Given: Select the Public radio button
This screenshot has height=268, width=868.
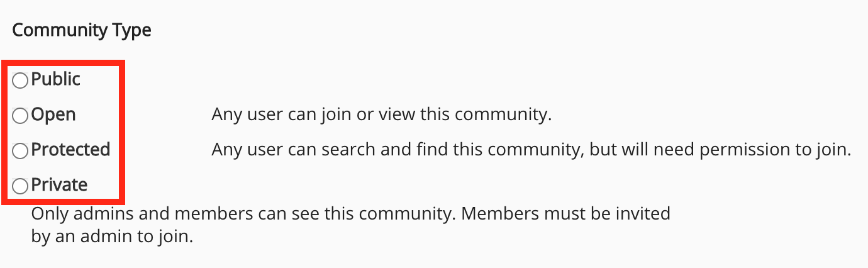Looking at the screenshot, I should click(x=21, y=81).
